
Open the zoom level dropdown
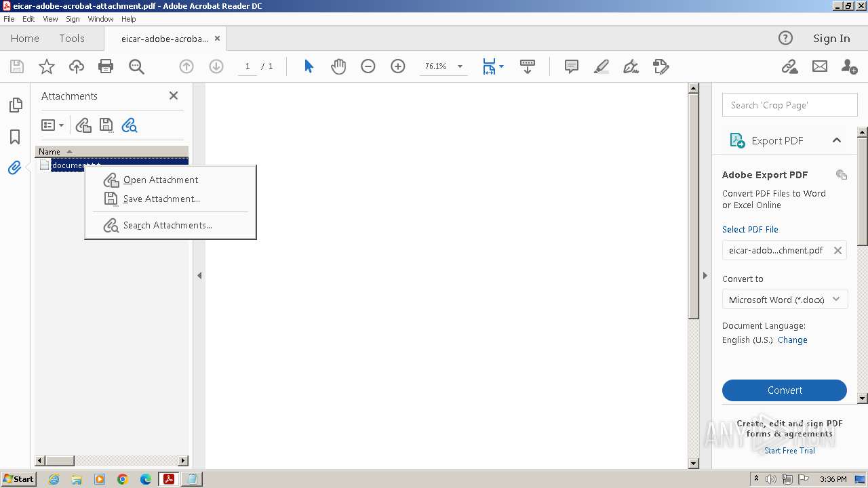coord(460,66)
